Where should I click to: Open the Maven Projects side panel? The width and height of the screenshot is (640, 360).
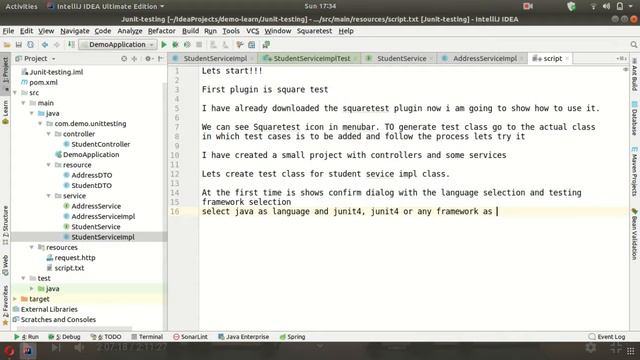pyautogui.click(x=634, y=171)
